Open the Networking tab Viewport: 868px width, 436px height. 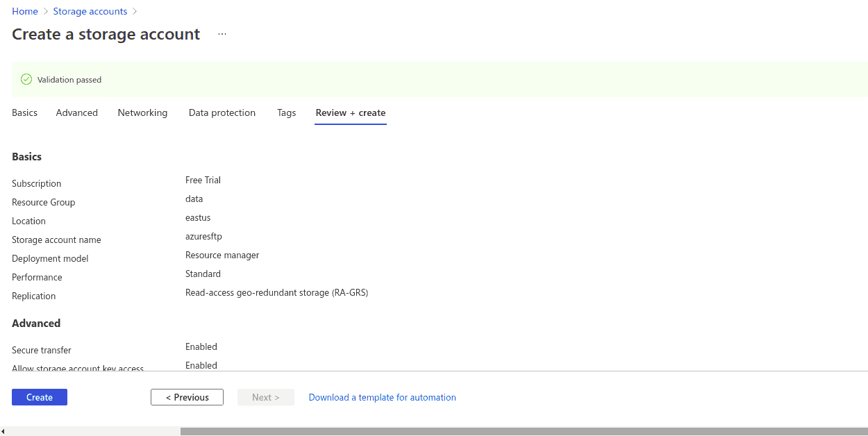[x=142, y=112]
